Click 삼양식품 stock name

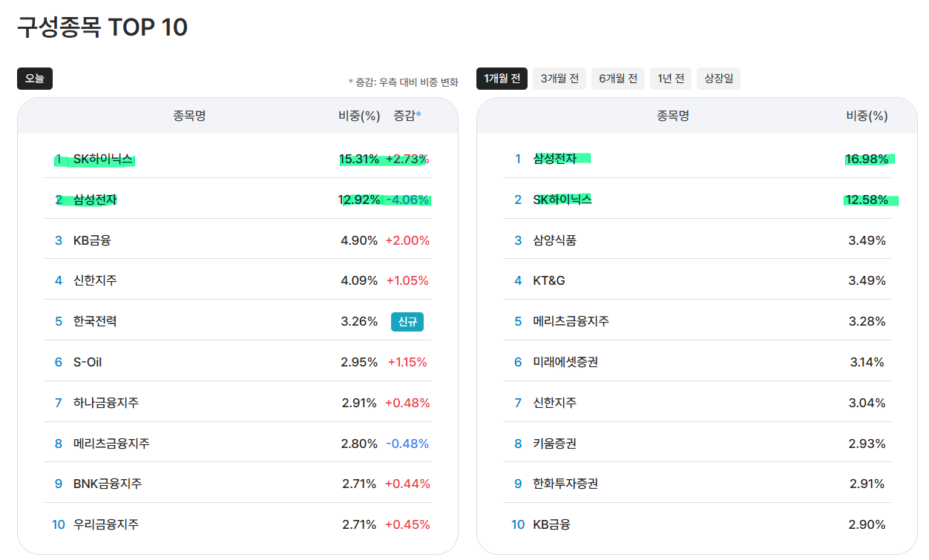555,240
